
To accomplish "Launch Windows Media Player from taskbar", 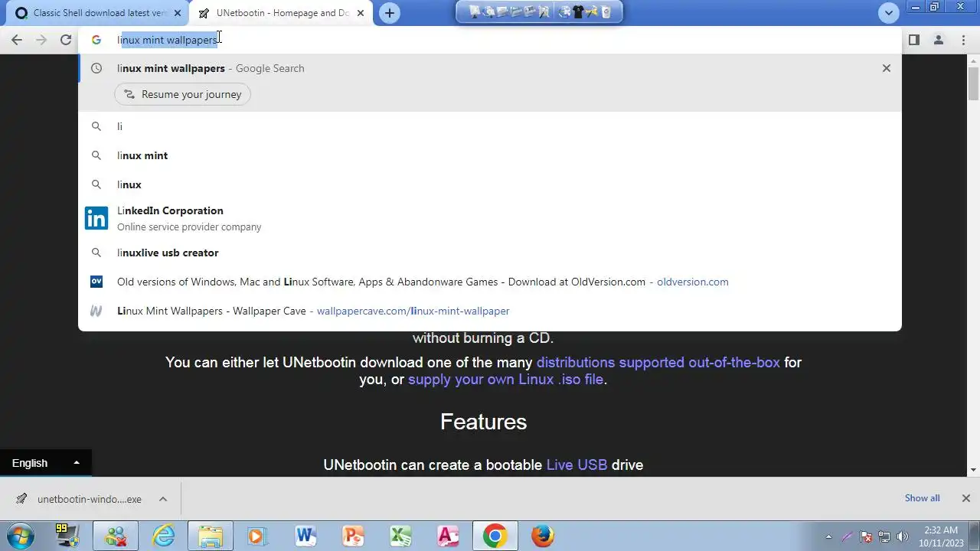I will tap(256, 536).
